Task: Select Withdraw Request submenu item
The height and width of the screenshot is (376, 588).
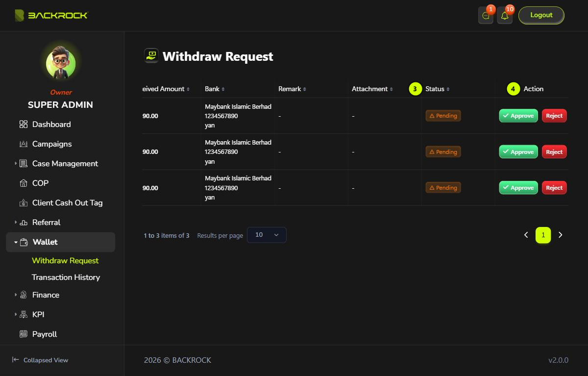Action: [65, 261]
